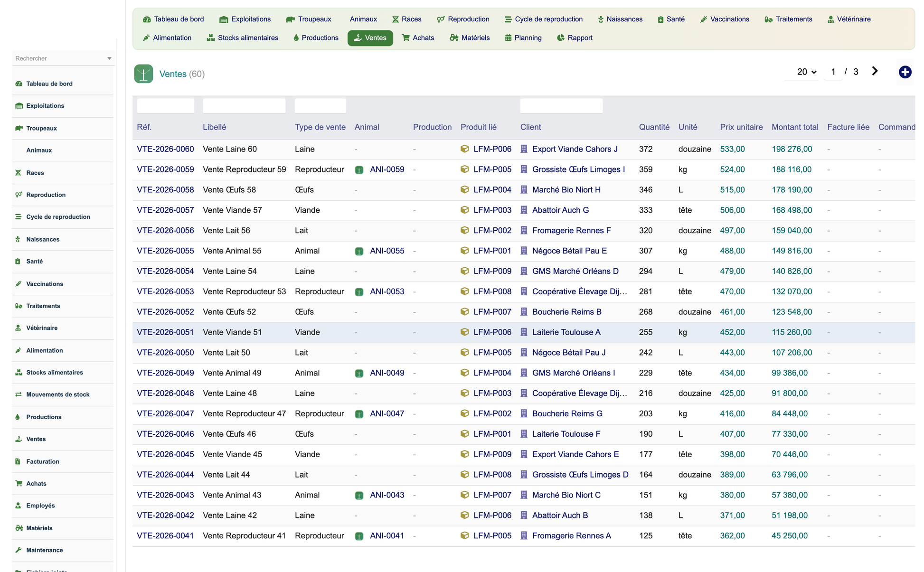Sort by Prix unitaire column header
The height and width of the screenshot is (572, 924).
pos(741,127)
